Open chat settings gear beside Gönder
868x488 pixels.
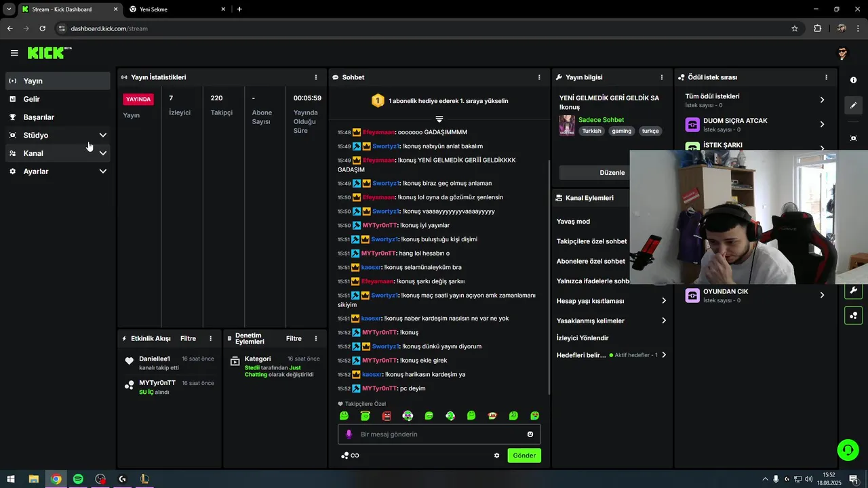(x=496, y=455)
